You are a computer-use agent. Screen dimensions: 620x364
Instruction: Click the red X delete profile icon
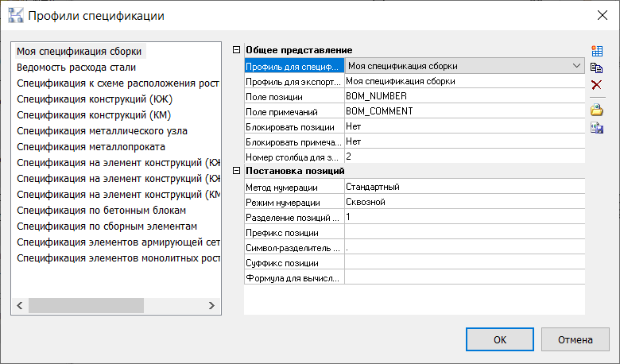pos(597,85)
